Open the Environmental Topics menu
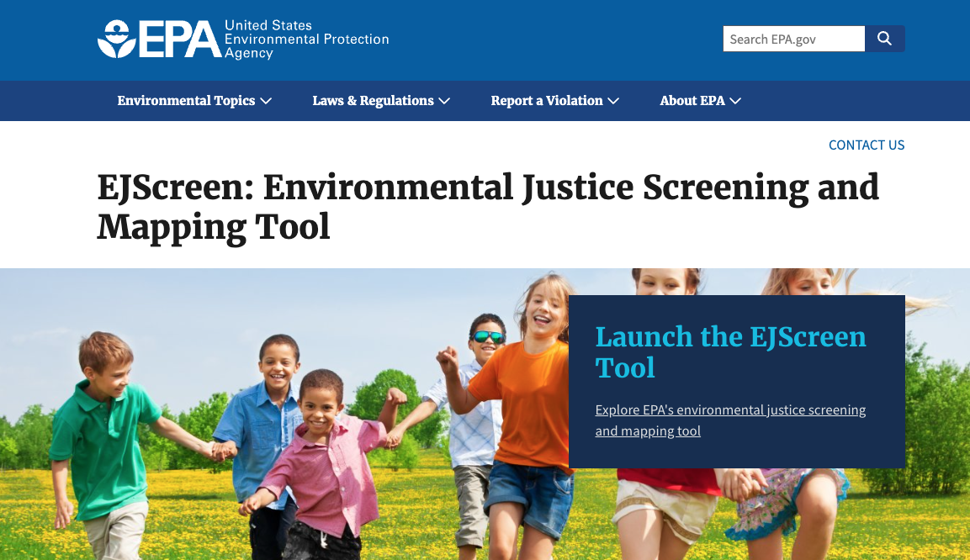970x560 pixels. [x=194, y=101]
